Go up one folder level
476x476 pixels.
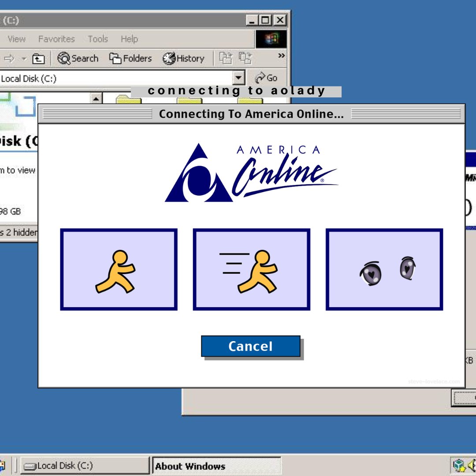38,58
